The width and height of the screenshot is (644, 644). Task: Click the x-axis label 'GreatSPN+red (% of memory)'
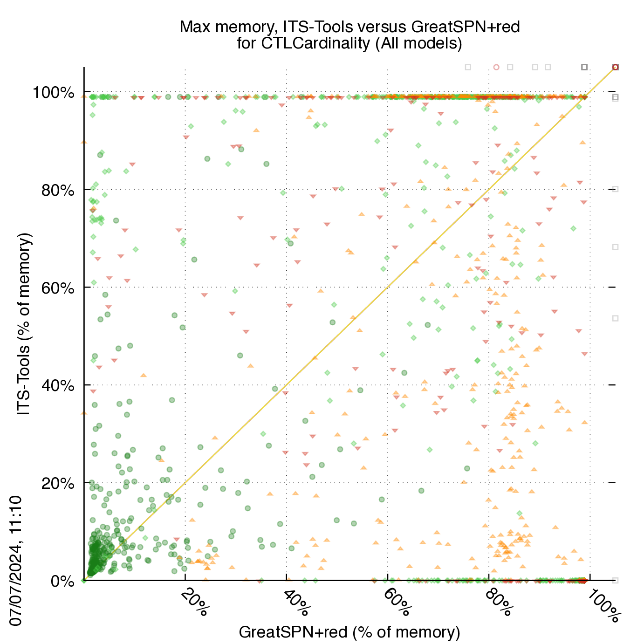[x=349, y=632]
